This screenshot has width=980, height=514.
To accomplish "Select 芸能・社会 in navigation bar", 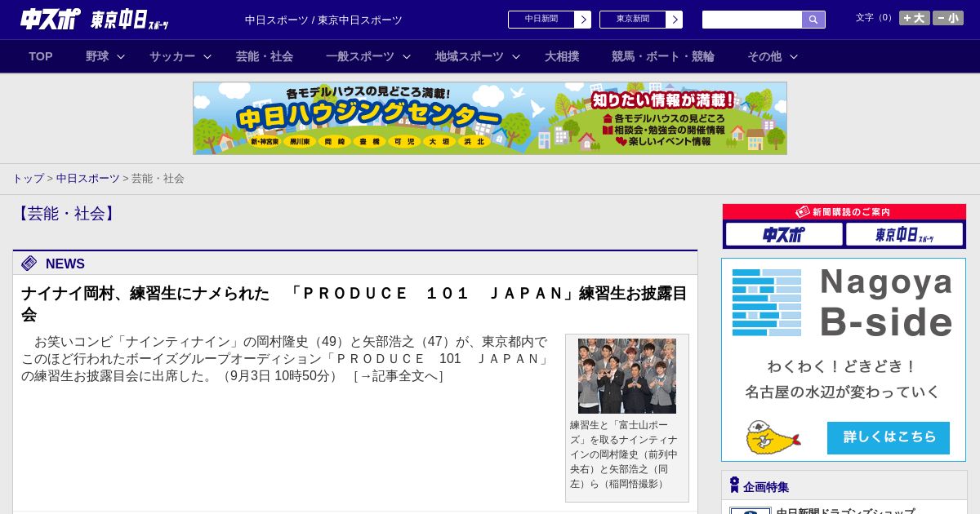I will pyautogui.click(x=265, y=56).
